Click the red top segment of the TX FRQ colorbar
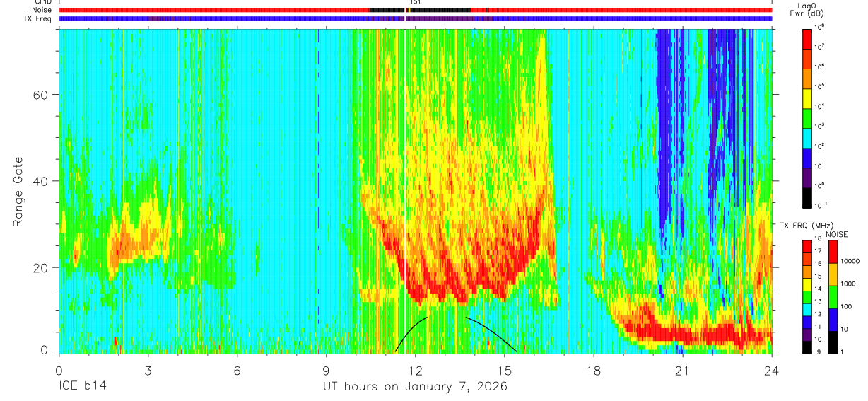868x401 pixels. pyautogui.click(x=808, y=245)
